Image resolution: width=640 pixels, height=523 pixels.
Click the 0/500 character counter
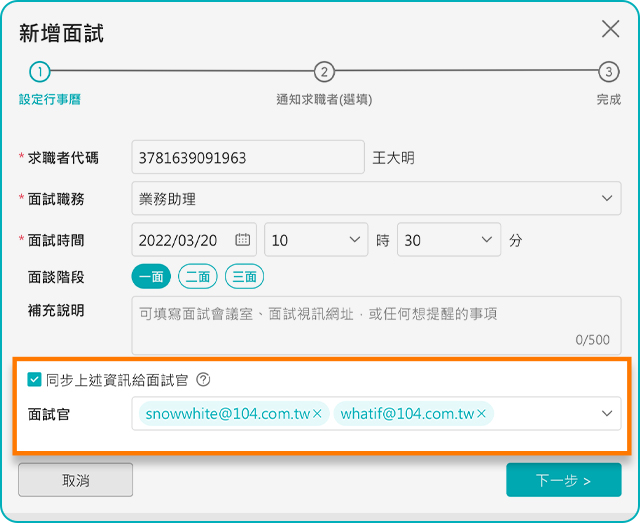pos(592,340)
